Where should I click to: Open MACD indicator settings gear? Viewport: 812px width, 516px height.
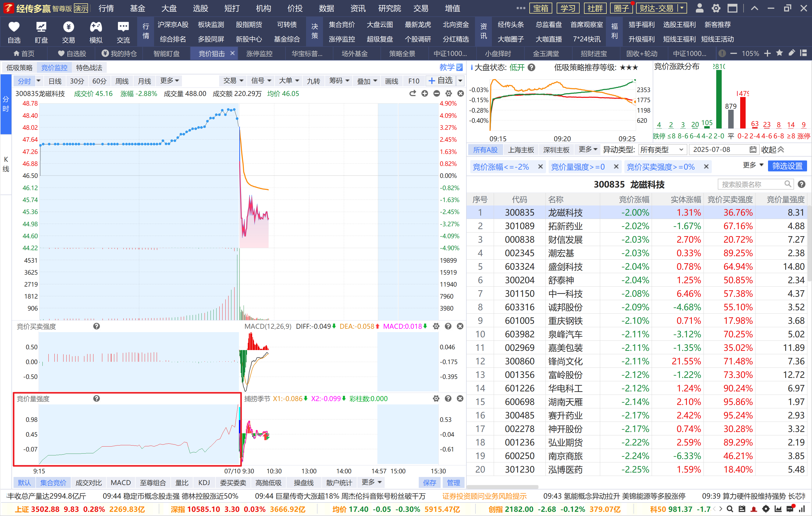[436, 326]
